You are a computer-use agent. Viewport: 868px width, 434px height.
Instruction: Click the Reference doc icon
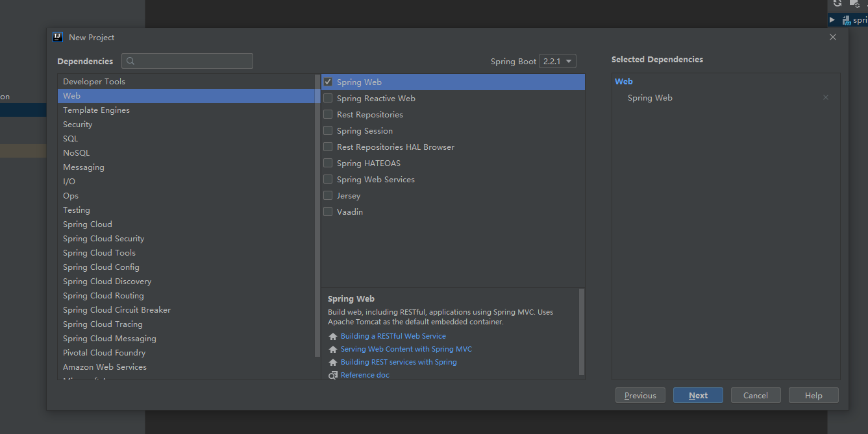[333, 375]
